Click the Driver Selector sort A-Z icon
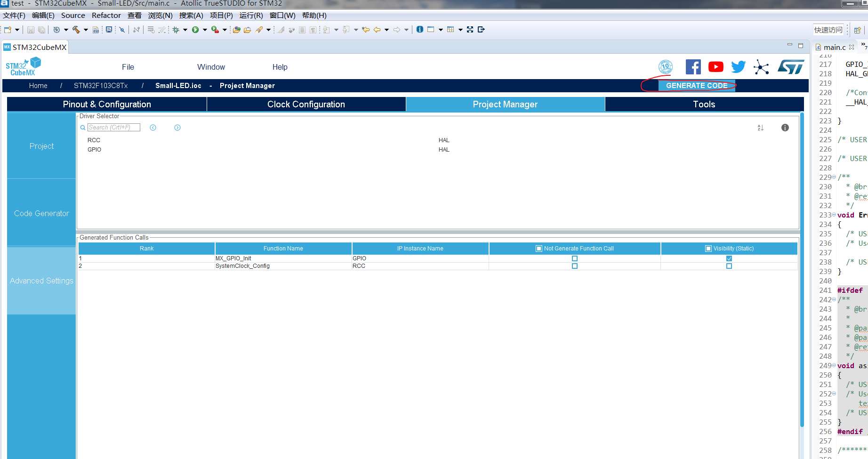868x459 pixels. (760, 128)
